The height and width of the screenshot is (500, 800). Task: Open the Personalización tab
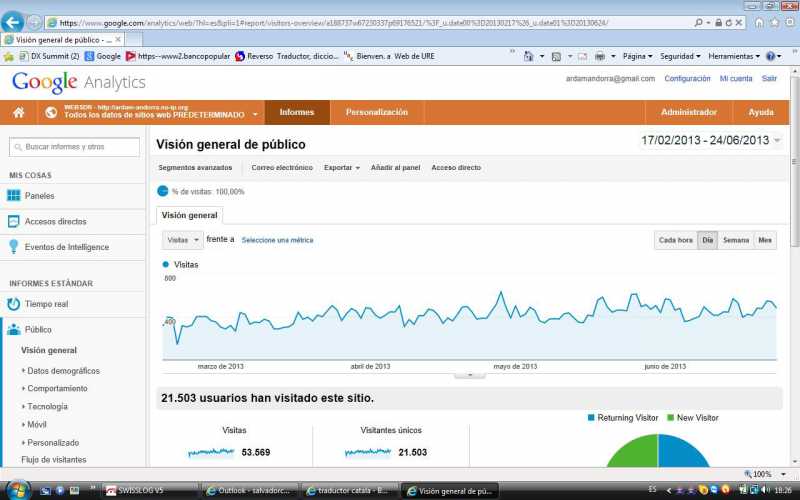376,113
